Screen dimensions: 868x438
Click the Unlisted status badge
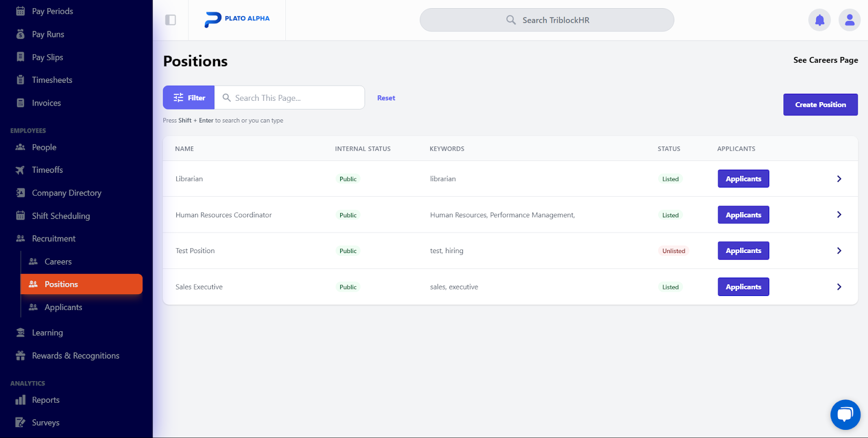[674, 251]
